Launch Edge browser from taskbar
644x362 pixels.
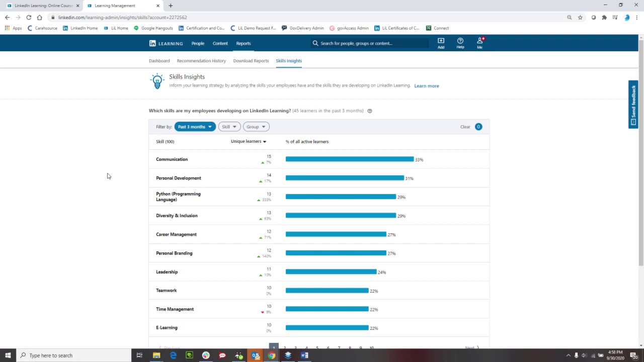pos(173,355)
